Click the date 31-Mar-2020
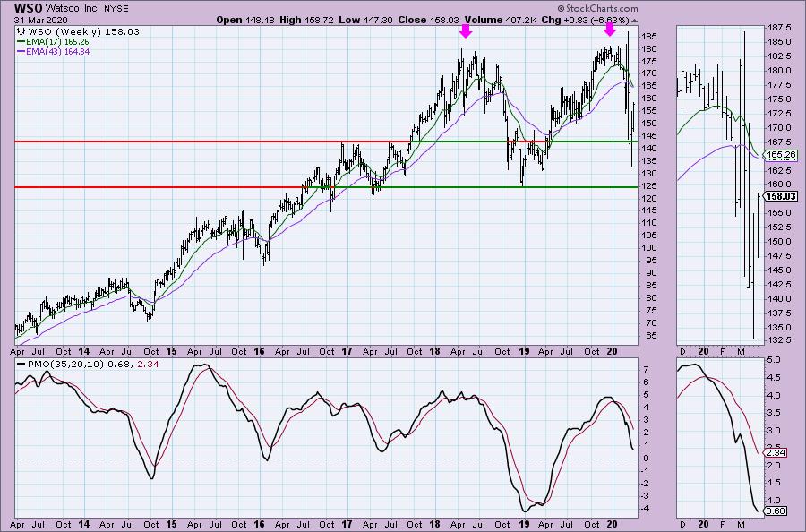The height and width of the screenshot is (532, 806). pos(40,21)
